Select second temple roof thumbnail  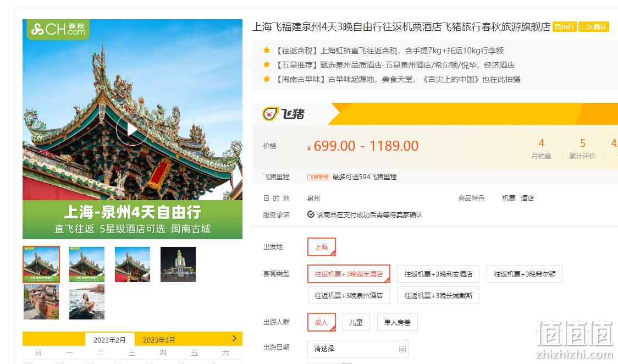[x=87, y=264]
